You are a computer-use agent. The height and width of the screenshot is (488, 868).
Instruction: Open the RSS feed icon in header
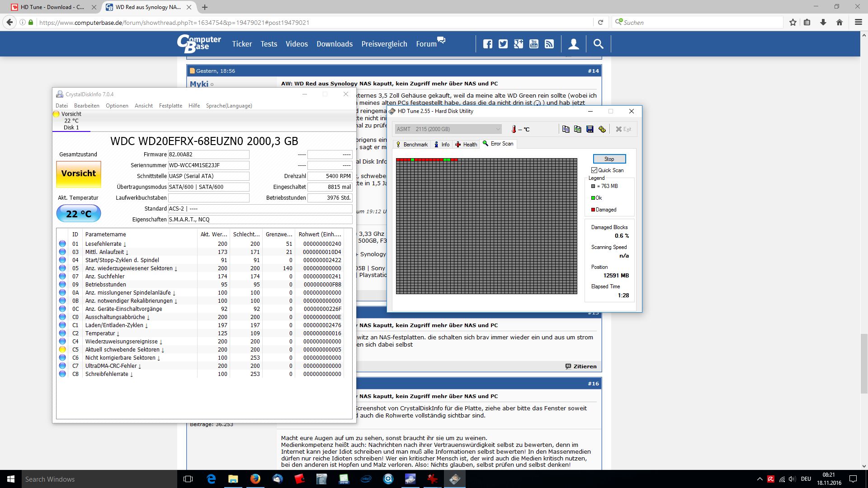coord(549,44)
